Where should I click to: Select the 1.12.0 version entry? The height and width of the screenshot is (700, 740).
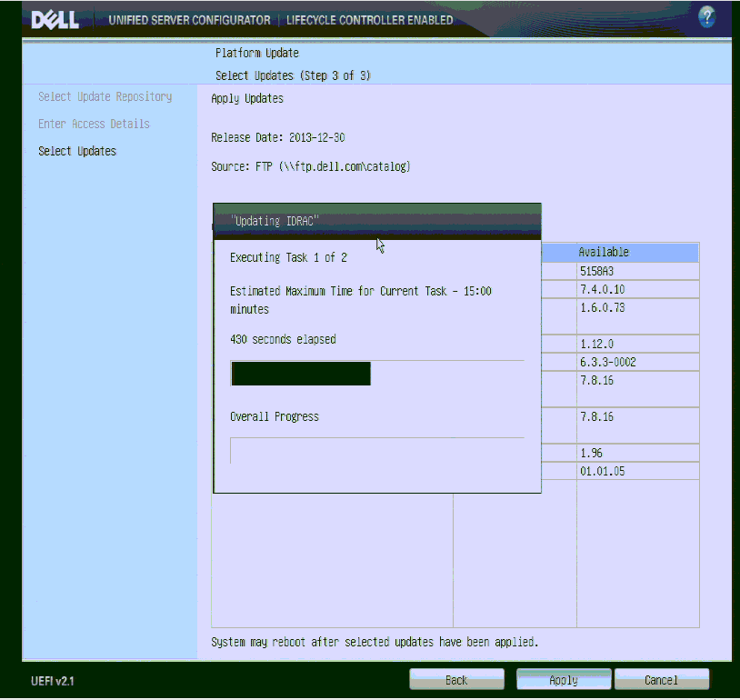click(596, 344)
